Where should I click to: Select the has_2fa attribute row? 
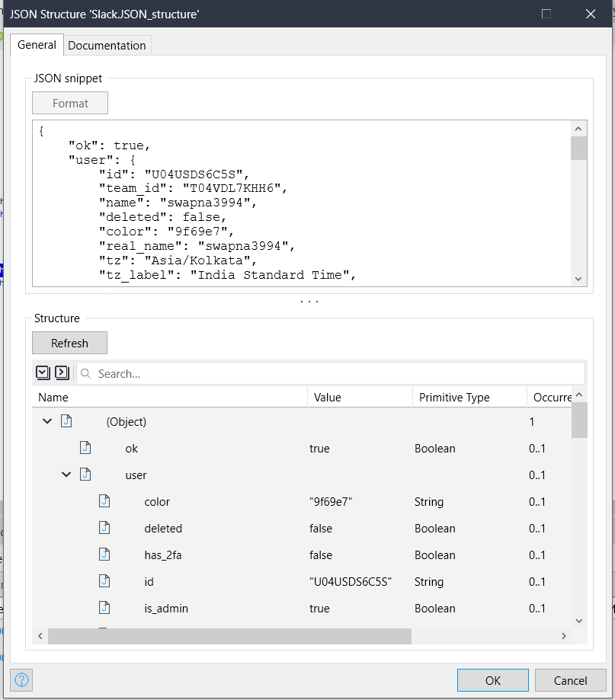pos(302,555)
